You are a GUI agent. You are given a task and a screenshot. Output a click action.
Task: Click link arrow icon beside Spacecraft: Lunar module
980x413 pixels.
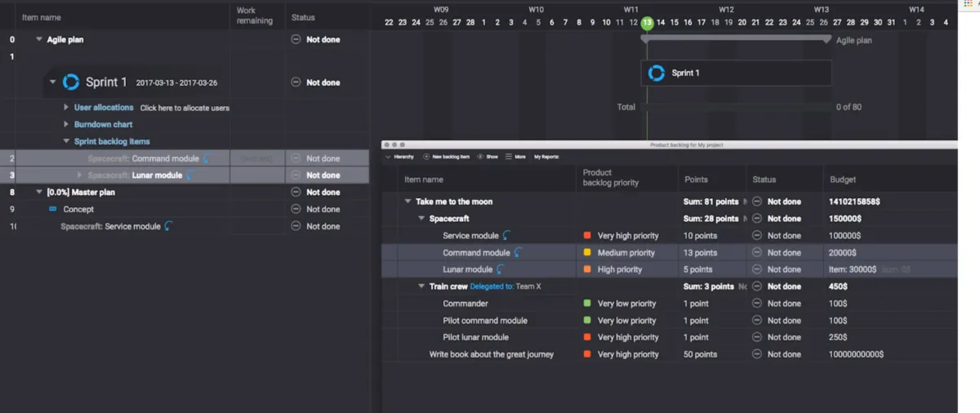pos(190,175)
